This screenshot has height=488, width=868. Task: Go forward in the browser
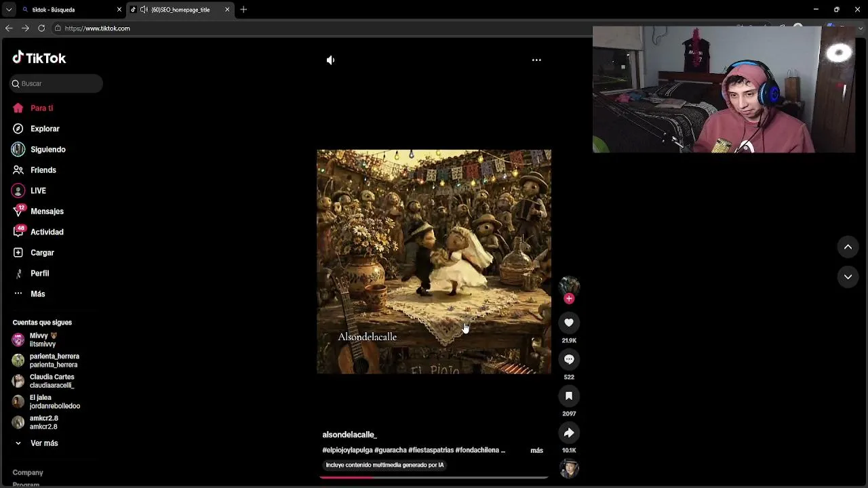point(25,28)
